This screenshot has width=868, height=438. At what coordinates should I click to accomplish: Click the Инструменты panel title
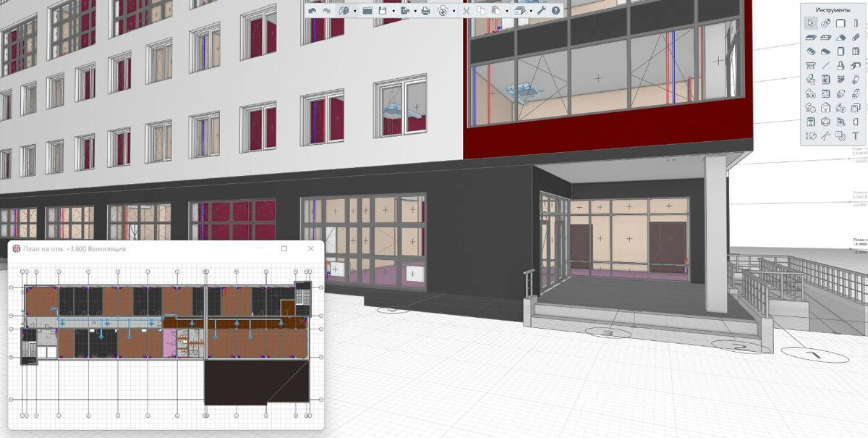pos(833,9)
